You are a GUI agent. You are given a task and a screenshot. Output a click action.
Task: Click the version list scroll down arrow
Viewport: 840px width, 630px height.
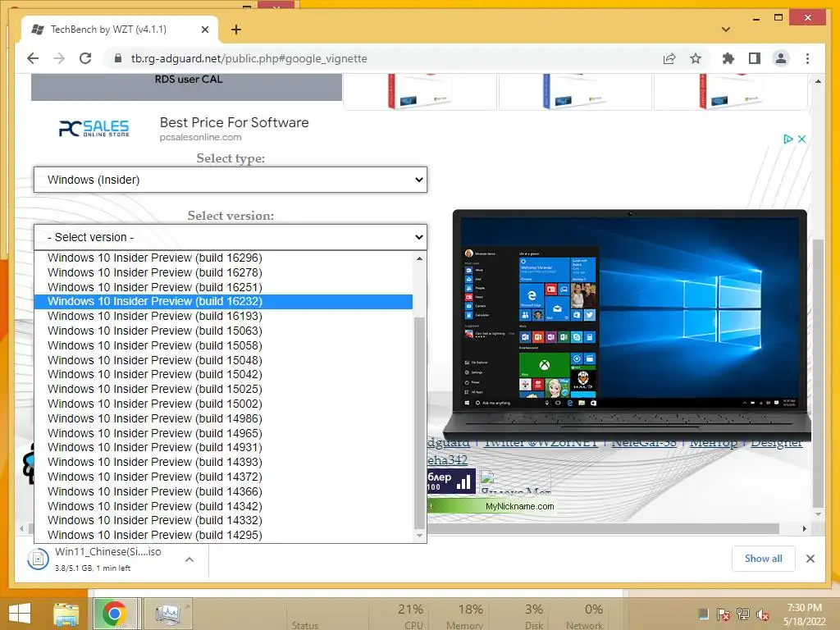coord(419,535)
